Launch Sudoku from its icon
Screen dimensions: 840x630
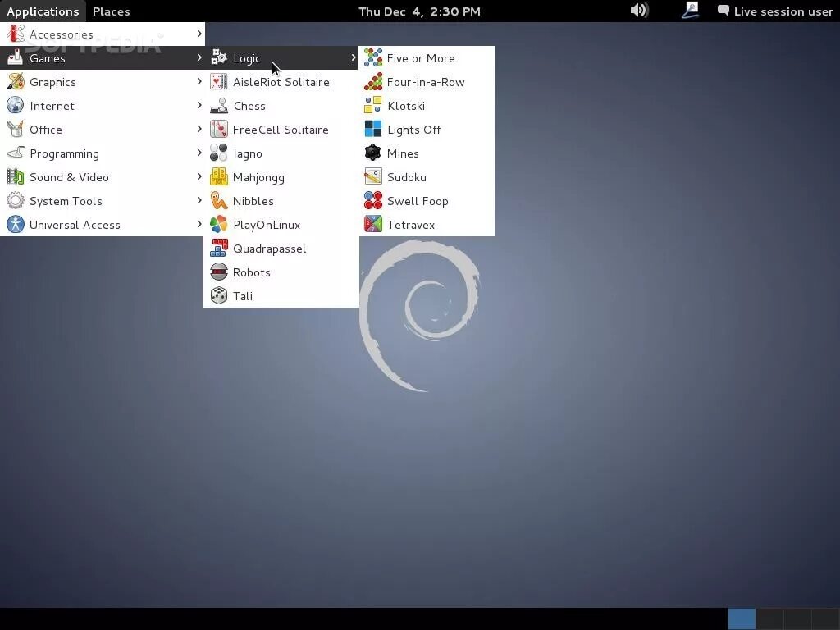tap(373, 177)
